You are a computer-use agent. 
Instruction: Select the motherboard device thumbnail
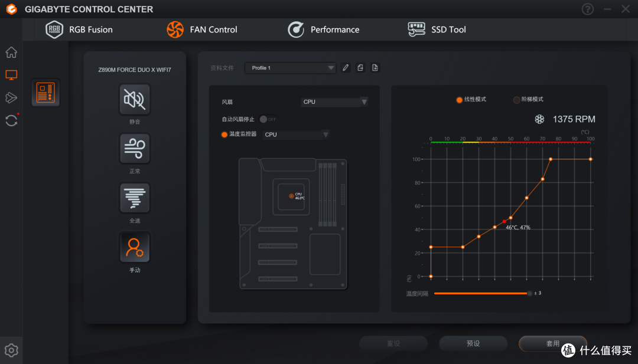45,93
